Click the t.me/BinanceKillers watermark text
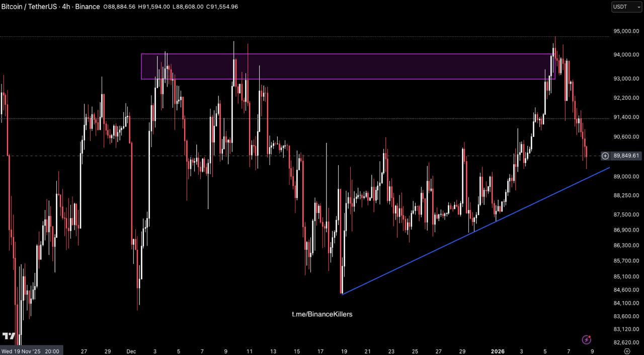 [x=322, y=314]
